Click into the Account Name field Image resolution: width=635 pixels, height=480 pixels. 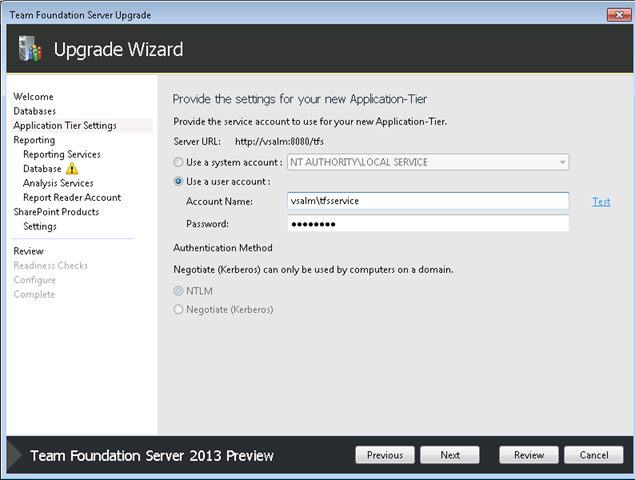click(428, 201)
